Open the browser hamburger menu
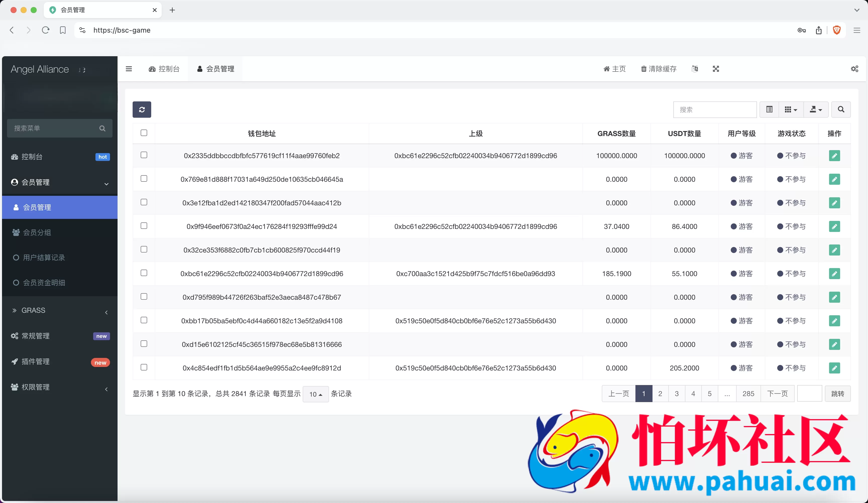The width and height of the screenshot is (868, 503). 857,30
